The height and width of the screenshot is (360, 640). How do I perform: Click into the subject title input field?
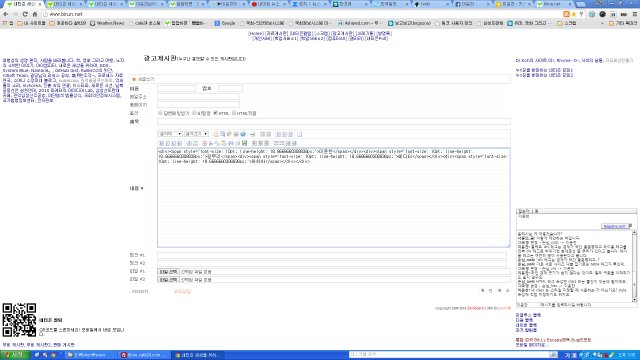[333, 122]
